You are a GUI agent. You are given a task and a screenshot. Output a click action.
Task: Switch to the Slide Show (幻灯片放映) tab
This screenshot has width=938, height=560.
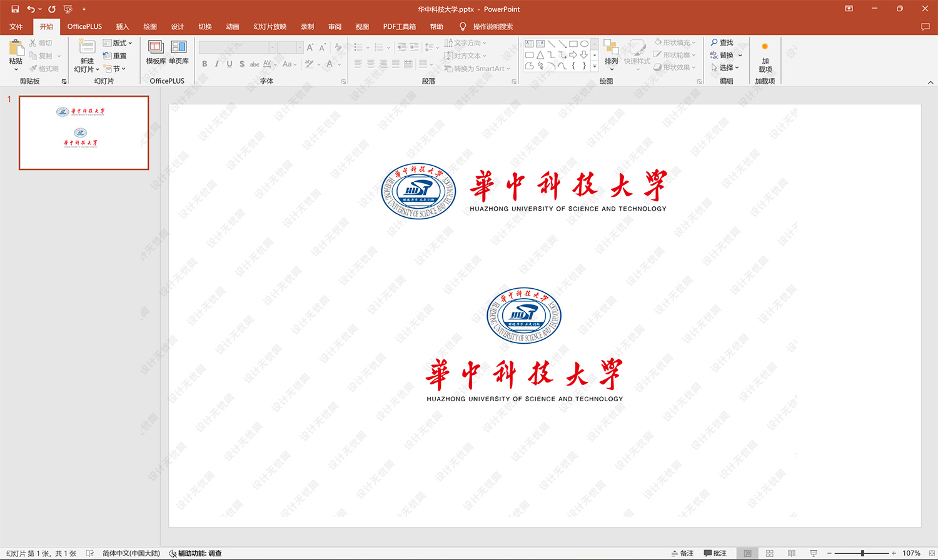tap(270, 27)
